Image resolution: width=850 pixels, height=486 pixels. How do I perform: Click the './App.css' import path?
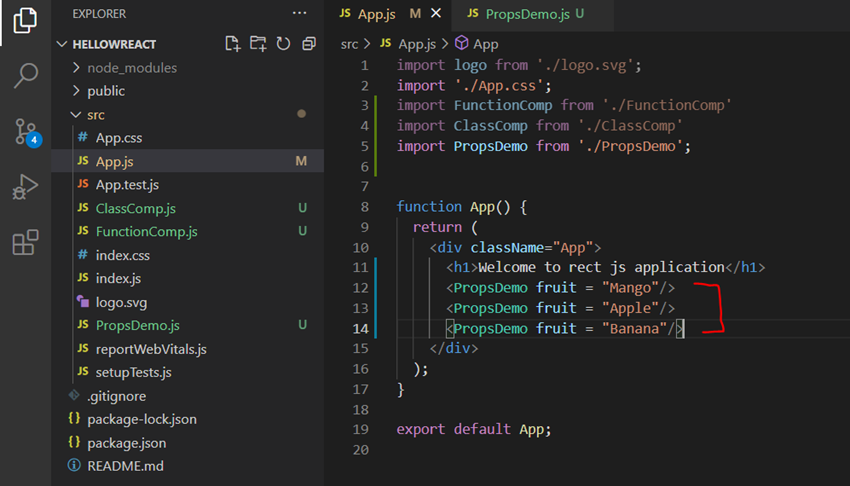click(499, 86)
